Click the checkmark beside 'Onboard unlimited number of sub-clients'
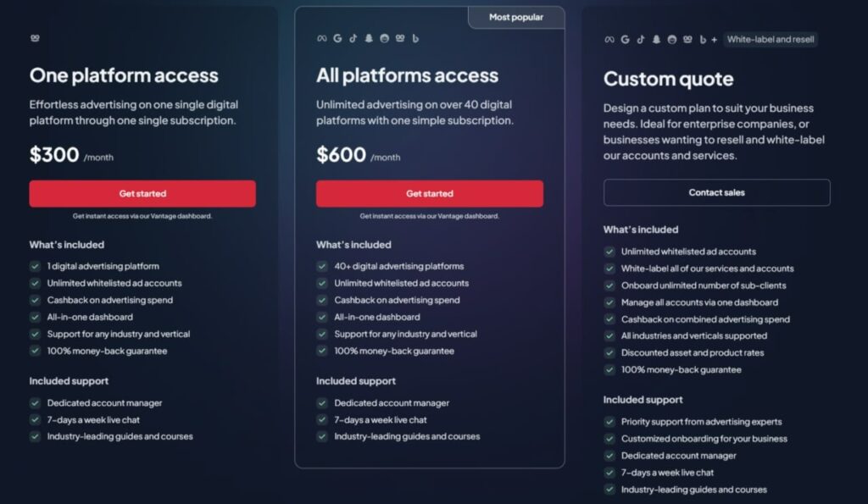 [609, 285]
